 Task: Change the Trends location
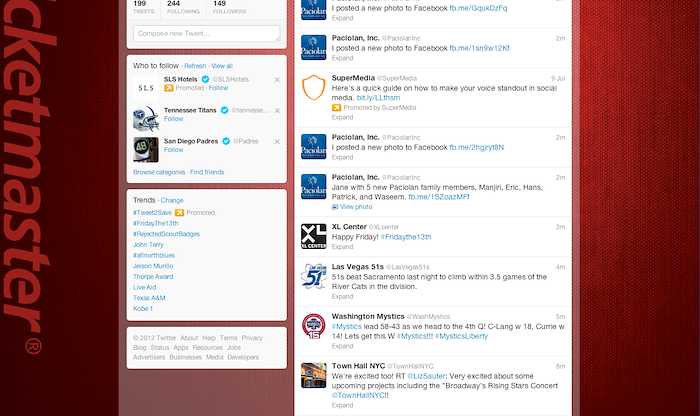click(172, 200)
